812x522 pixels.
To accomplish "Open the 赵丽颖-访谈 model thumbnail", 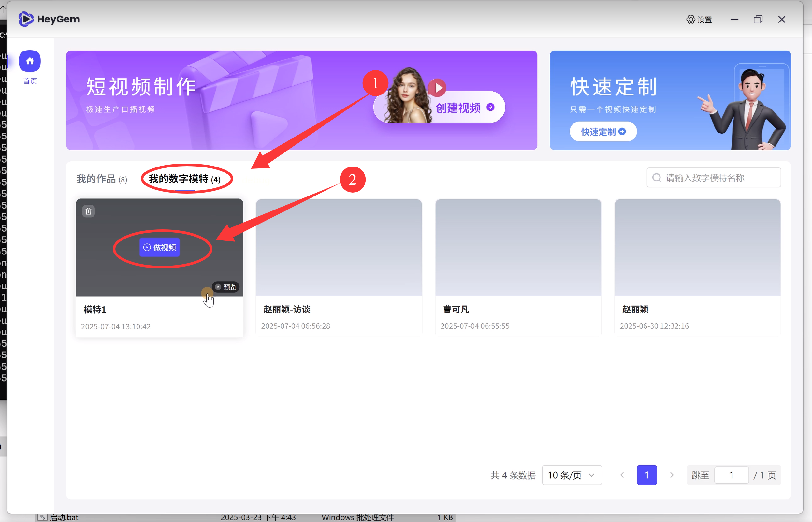I will 339,247.
